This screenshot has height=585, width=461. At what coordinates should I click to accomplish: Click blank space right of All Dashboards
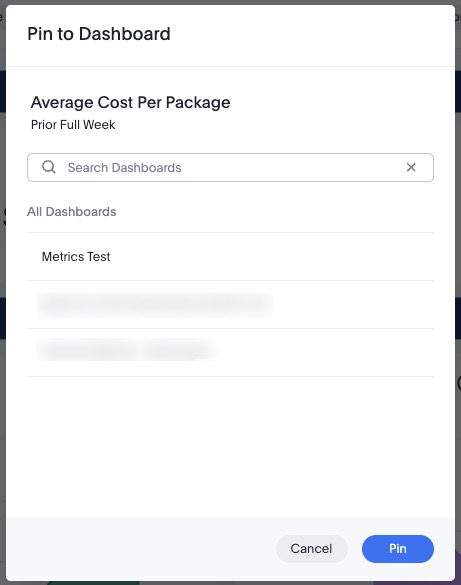[275, 212]
